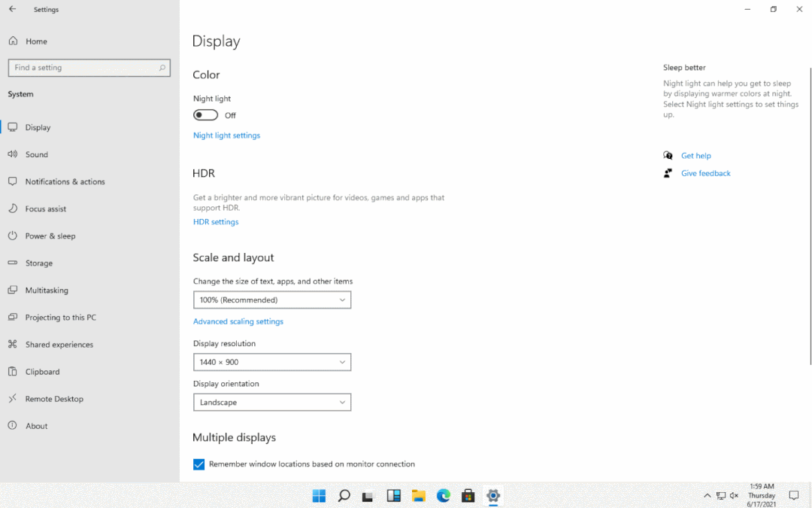Click the Get help icon
This screenshot has width=812, height=508.
coord(668,155)
